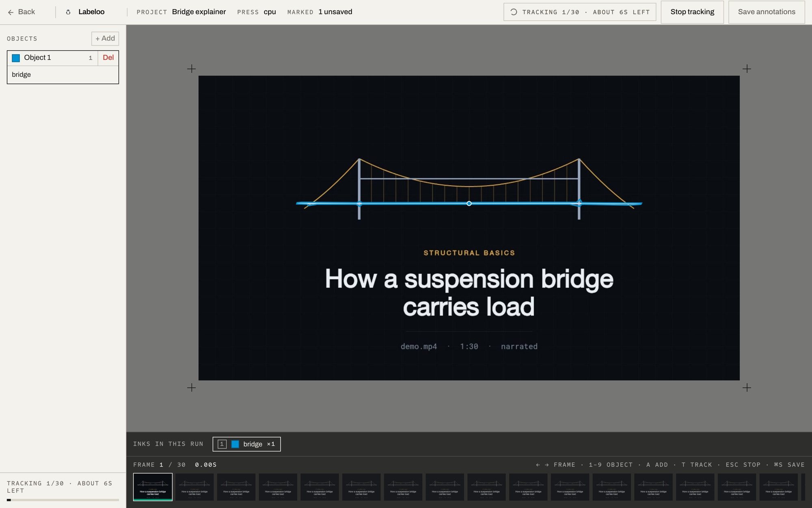Click TRACKING 1/30 status in sidebar
The image size is (812, 508).
pyautogui.click(x=59, y=487)
